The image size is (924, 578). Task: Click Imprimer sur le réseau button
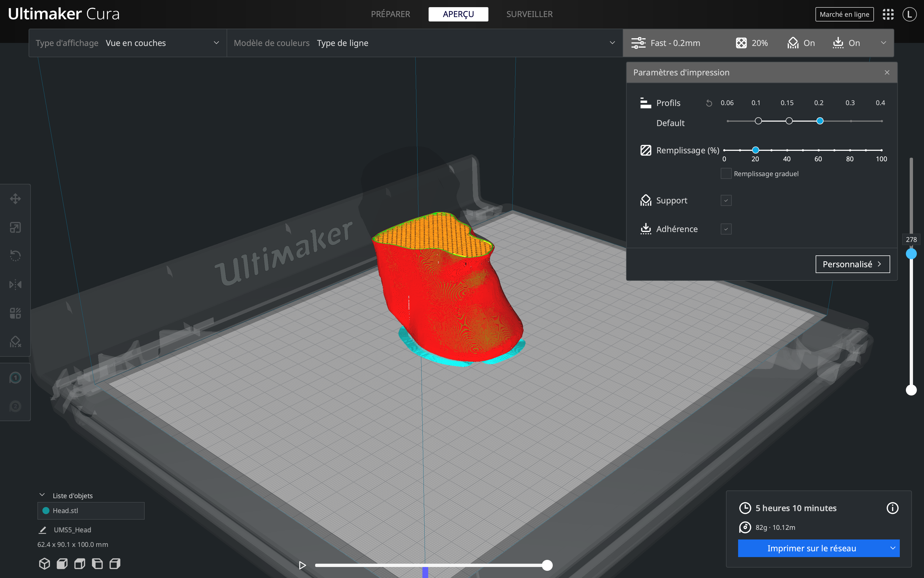click(812, 548)
